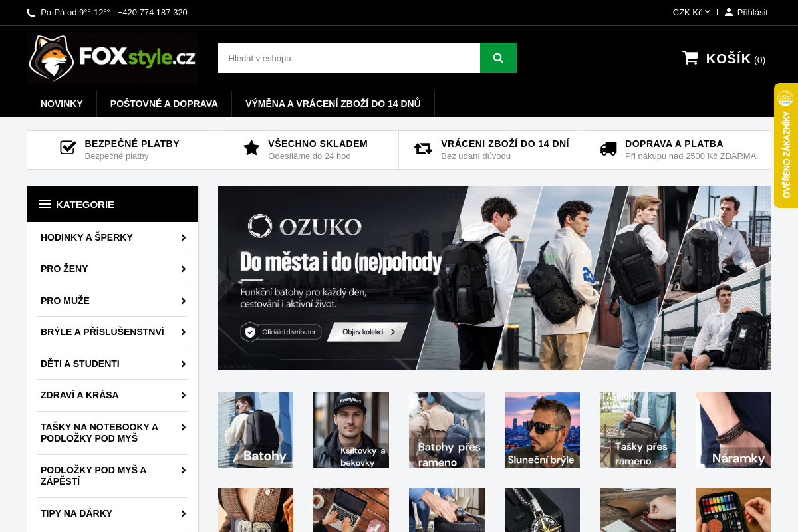Click the Hledat v eshopu search field
This screenshot has width=798, height=532.
pos(349,58)
